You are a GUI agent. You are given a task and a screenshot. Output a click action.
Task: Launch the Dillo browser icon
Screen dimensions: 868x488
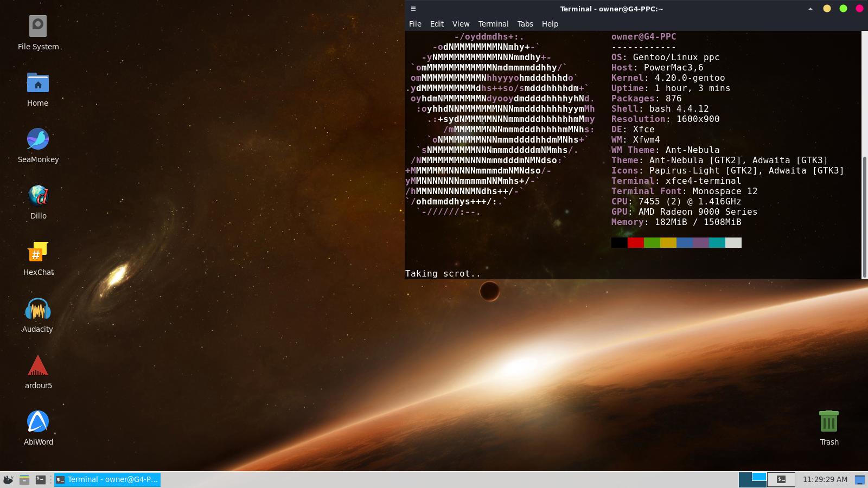38,195
